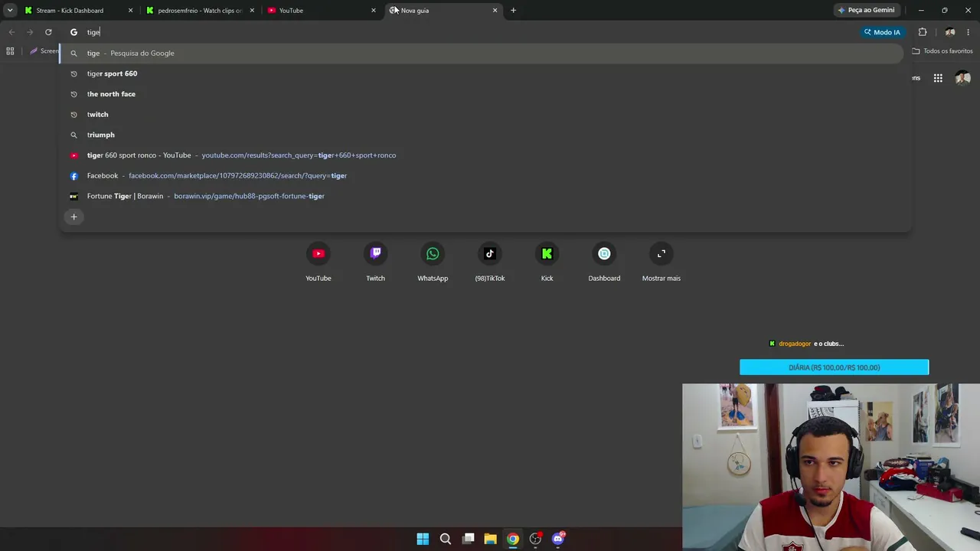Close the YouTube tab
The image size is (980, 551).
[374, 11]
